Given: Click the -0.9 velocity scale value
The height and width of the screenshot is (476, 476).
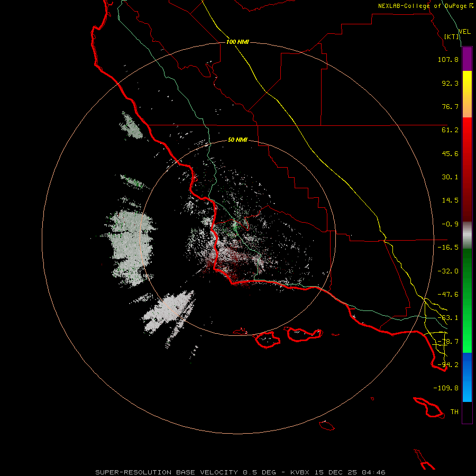Looking at the screenshot, I should pyautogui.click(x=450, y=224).
